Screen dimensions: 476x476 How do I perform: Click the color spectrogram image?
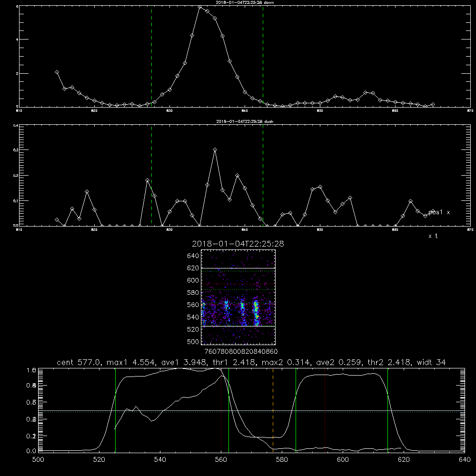pos(238,297)
